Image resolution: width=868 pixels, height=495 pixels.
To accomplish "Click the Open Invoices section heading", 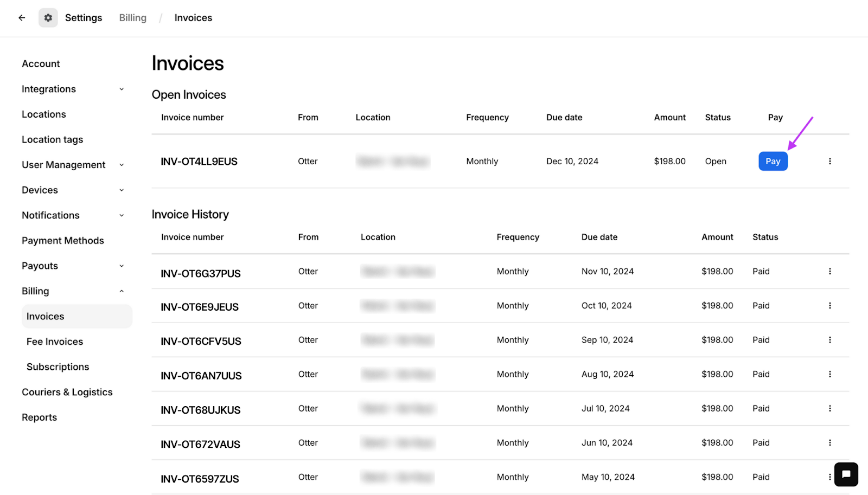I will pyautogui.click(x=189, y=95).
